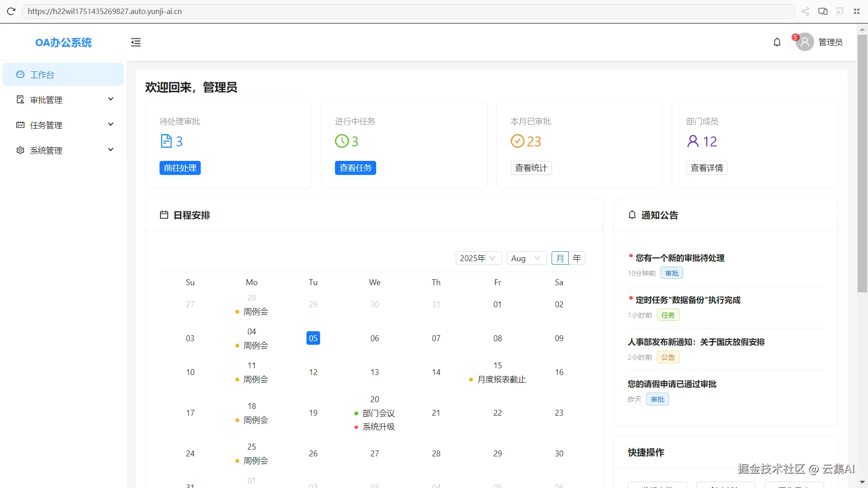Click the page vertical scrollbar thumb

pyautogui.click(x=862, y=163)
